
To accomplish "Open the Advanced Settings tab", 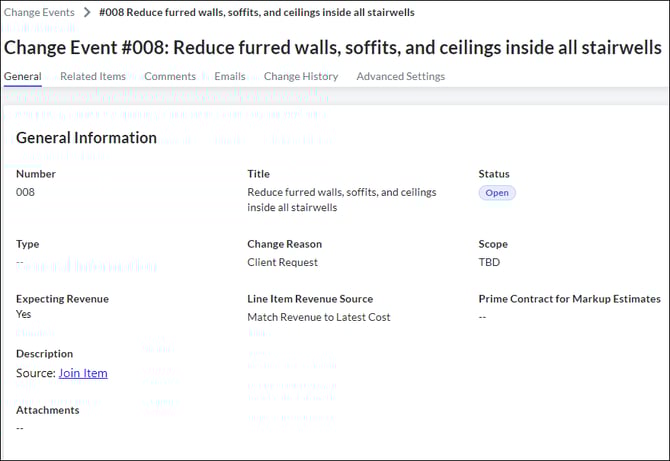I will tap(400, 76).
